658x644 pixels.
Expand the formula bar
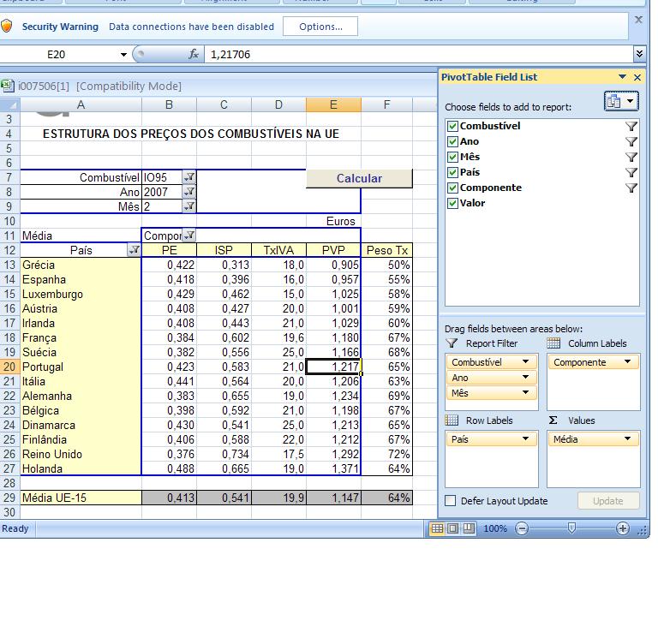pyautogui.click(x=638, y=54)
